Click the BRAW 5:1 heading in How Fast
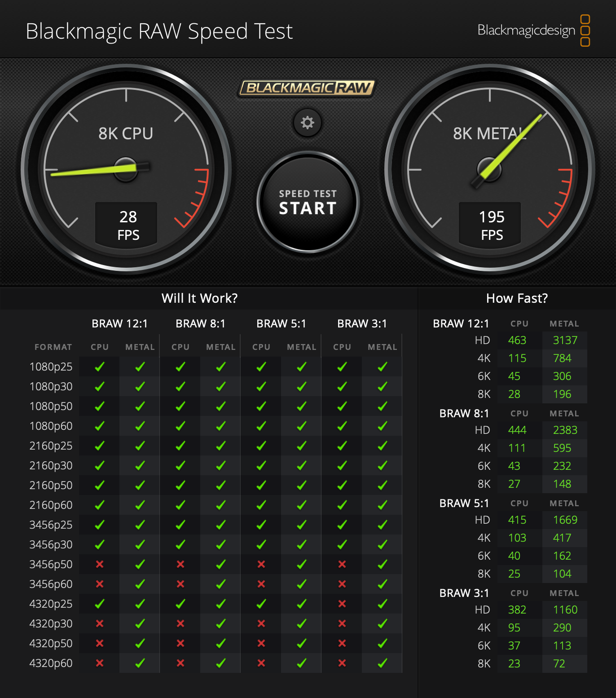Image resolution: width=616 pixels, height=698 pixels. [x=464, y=504]
